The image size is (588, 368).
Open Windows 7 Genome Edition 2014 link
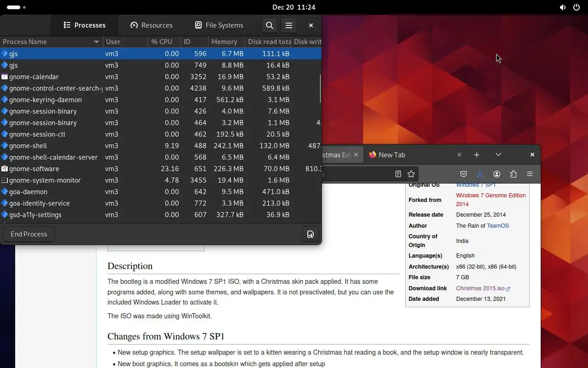[x=491, y=200]
